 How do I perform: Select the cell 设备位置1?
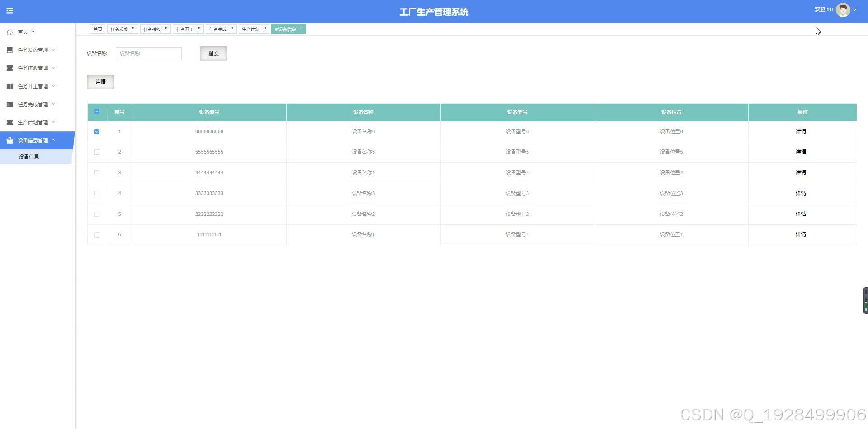click(x=671, y=234)
